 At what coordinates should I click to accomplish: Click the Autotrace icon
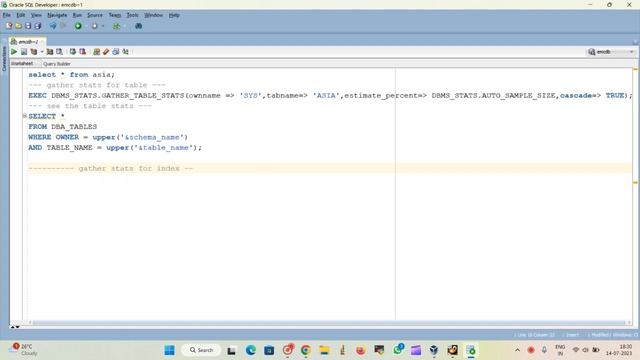(x=49, y=52)
